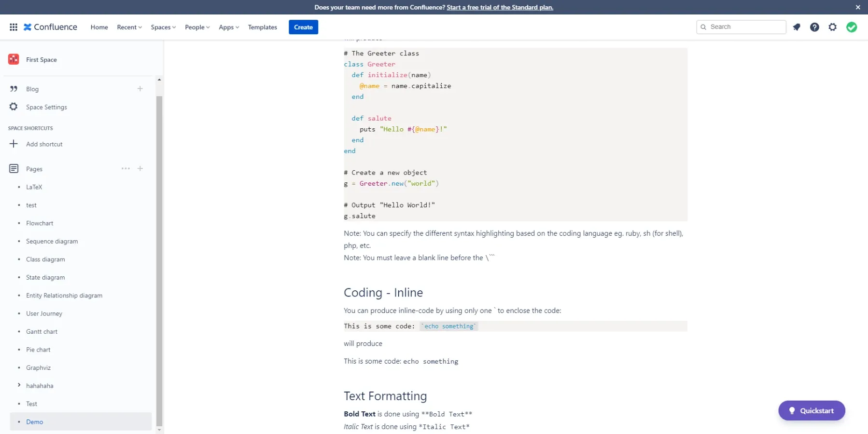
Task: Click the search magnifier icon
Action: coord(703,27)
